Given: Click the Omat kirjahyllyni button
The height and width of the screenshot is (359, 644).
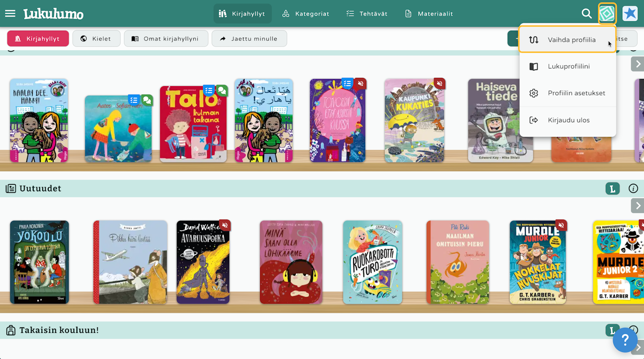Looking at the screenshot, I should [x=166, y=39].
